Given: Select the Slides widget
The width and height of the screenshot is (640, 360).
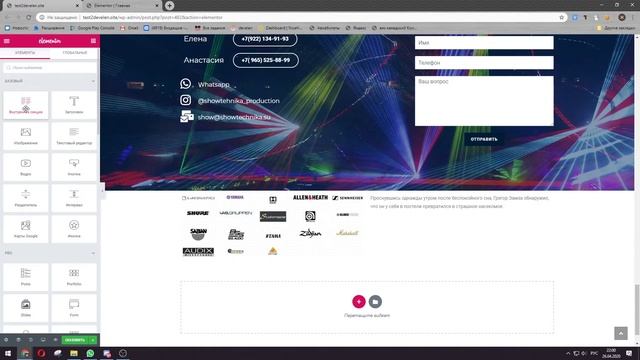Looking at the screenshot, I should tap(26, 308).
